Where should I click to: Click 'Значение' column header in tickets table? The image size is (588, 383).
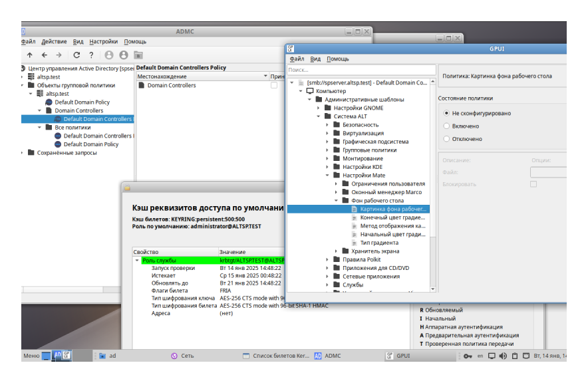click(x=251, y=252)
